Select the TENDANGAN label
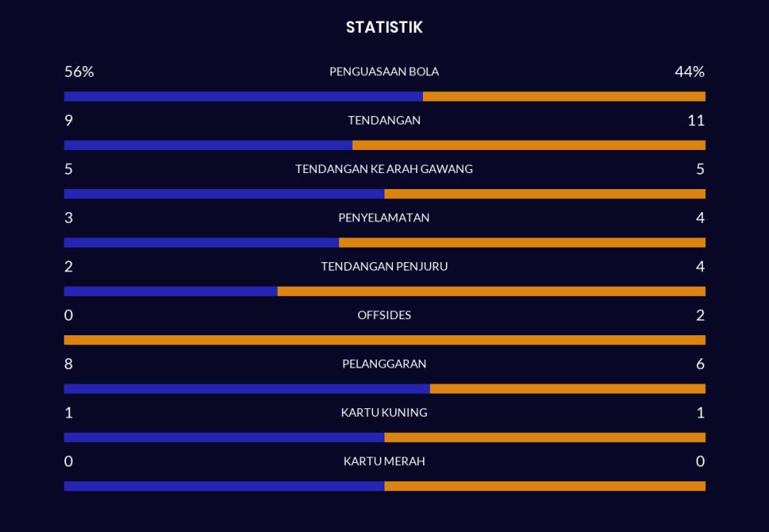The width and height of the screenshot is (769, 532). click(x=384, y=120)
